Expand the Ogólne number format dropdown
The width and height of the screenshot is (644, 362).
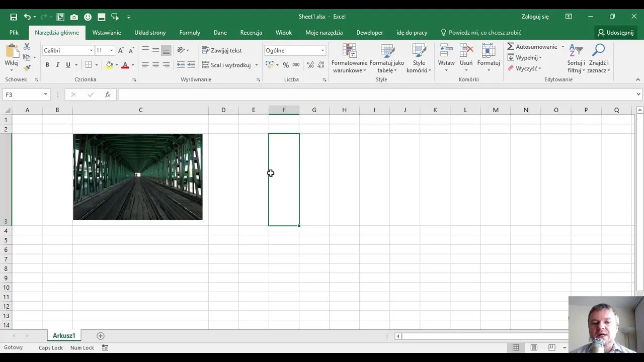[x=323, y=50]
